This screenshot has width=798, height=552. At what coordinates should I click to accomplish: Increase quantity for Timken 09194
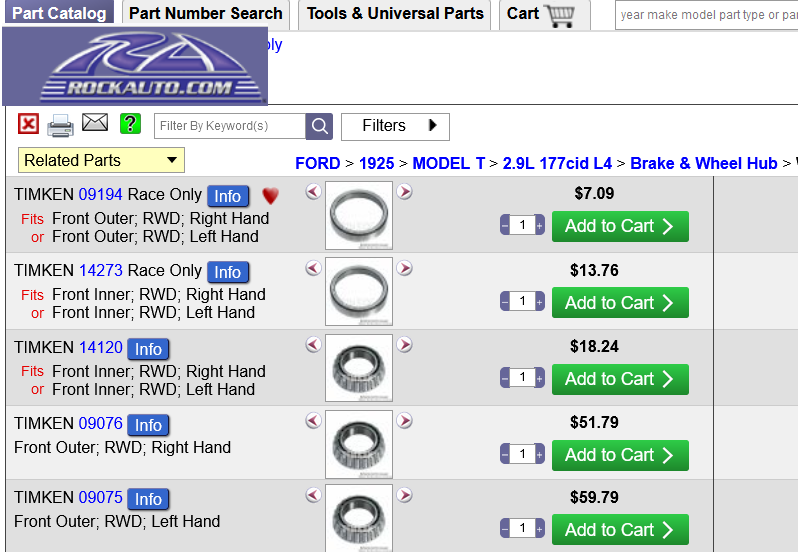click(540, 226)
